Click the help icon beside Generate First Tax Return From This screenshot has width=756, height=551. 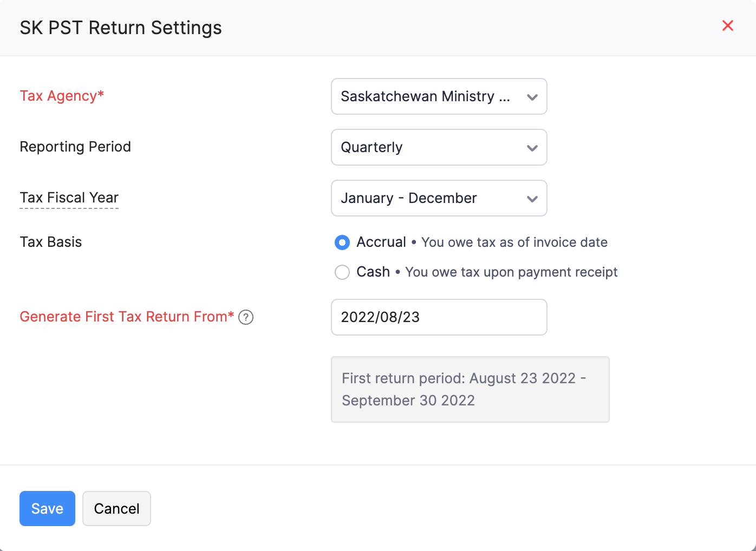[x=246, y=317]
